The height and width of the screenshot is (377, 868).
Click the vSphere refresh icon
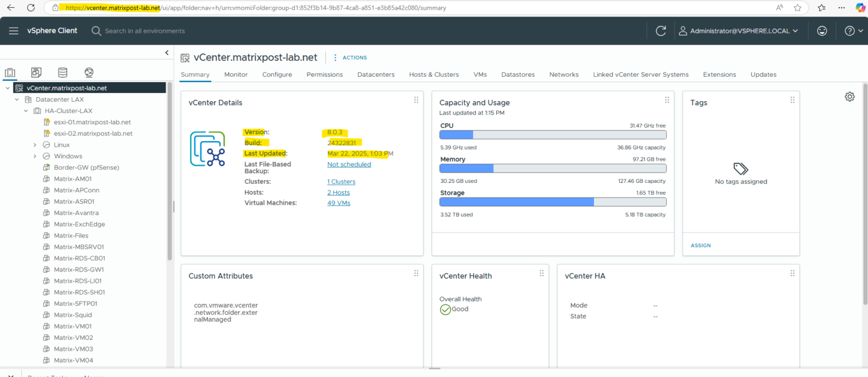point(661,30)
